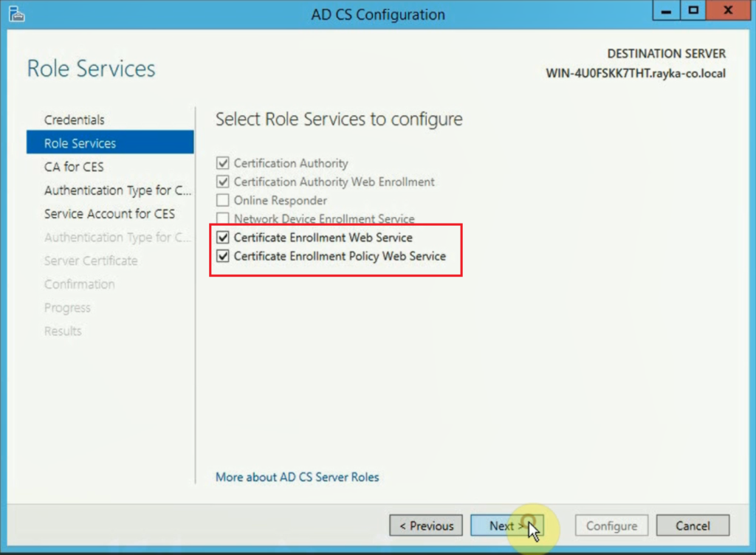The width and height of the screenshot is (756, 555).
Task: Open the Confirmation step in sidebar
Action: [x=80, y=284]
